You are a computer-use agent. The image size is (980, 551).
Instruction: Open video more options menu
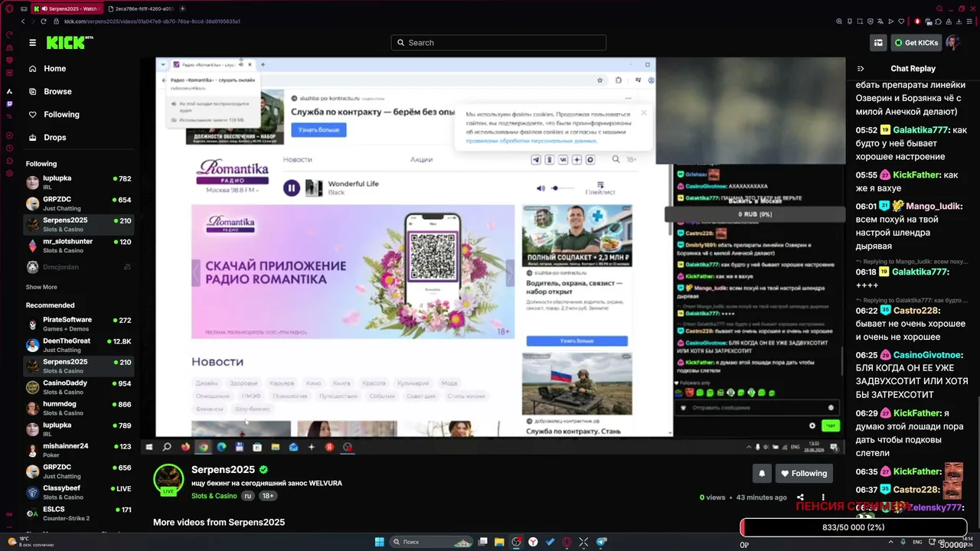pyautogui.click(x=823, y=497)
